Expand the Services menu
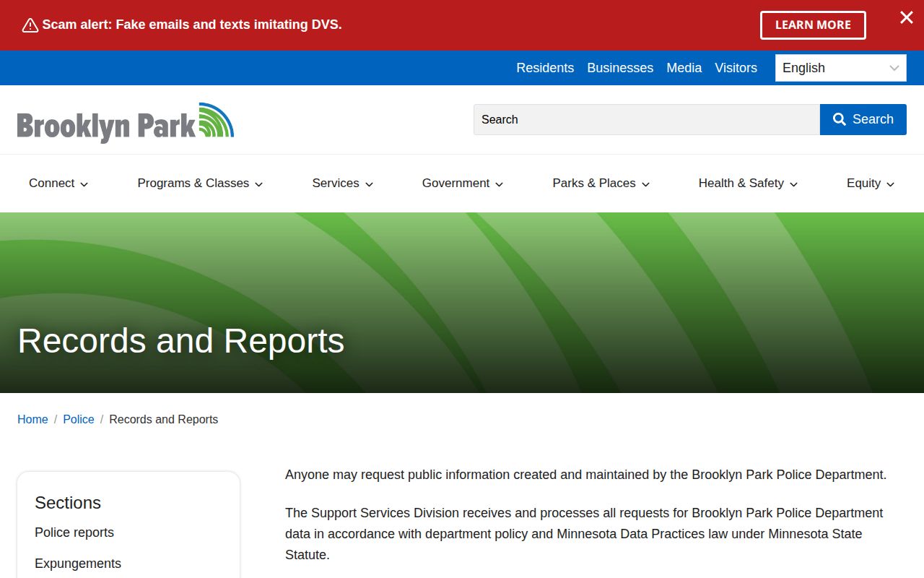 (x=343, y=184)
